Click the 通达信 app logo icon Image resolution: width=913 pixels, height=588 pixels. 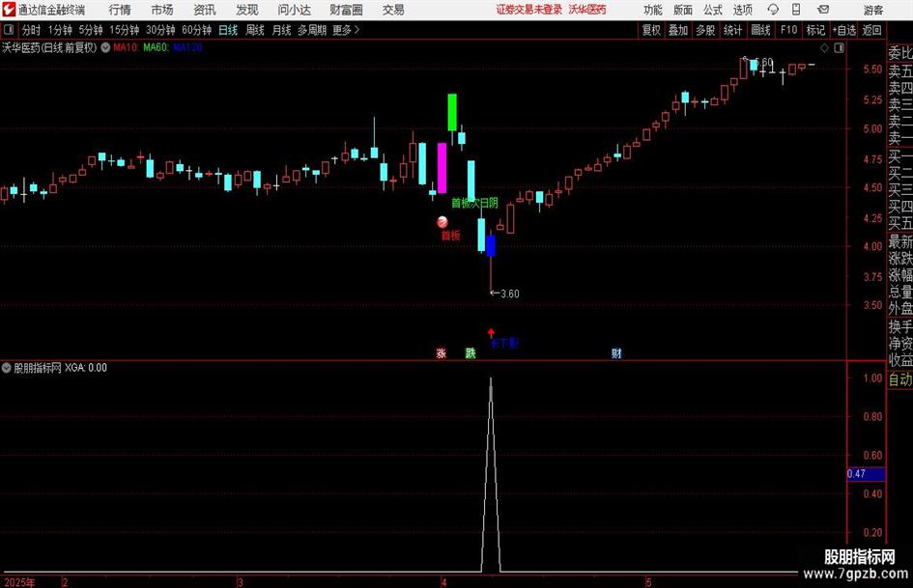9,10
